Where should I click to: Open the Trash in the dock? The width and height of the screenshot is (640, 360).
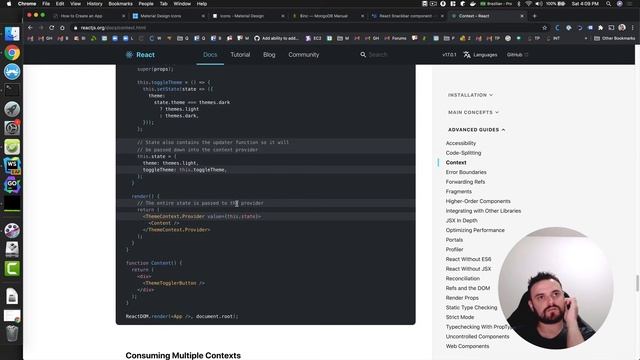[12, 333]
